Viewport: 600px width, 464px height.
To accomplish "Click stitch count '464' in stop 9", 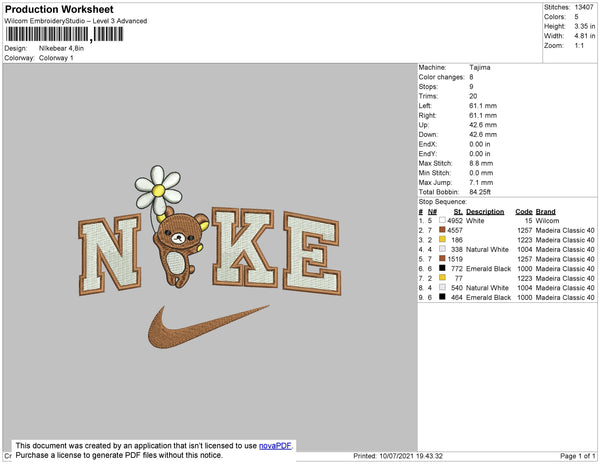I will pos(457,297).
